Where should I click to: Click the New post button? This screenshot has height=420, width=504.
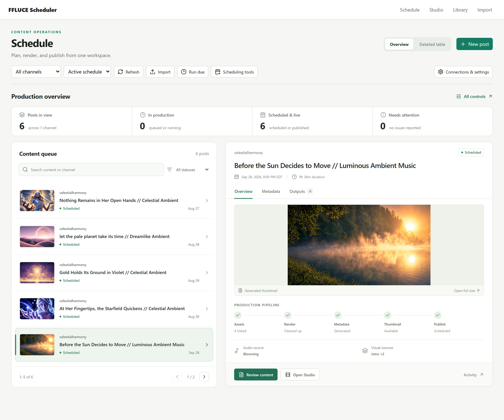click(474, 44)
